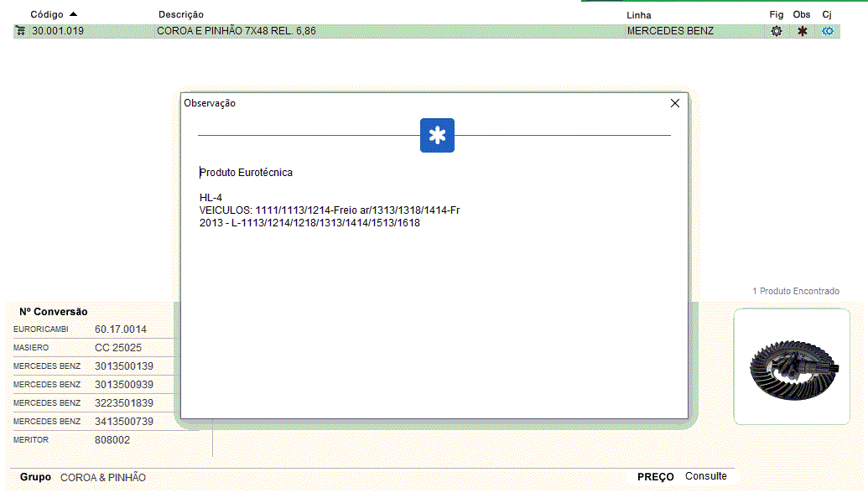This screenshot has height=498, width=868.
Task: Click the Descrição column header
Action: point(180,14)
